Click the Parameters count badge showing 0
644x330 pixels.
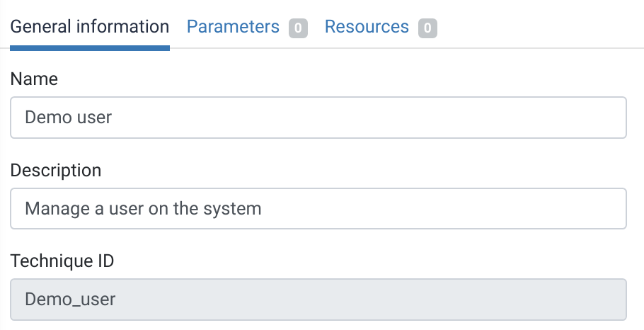[x=298, y=28]
